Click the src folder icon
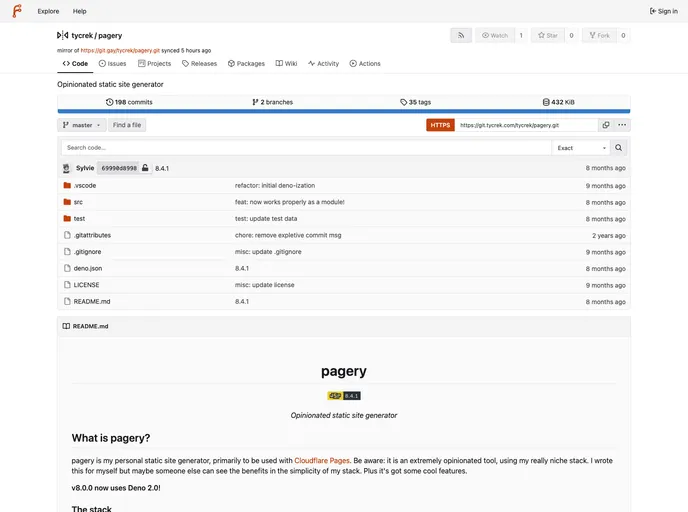This screenshot has height=512, width=688. 67,202
